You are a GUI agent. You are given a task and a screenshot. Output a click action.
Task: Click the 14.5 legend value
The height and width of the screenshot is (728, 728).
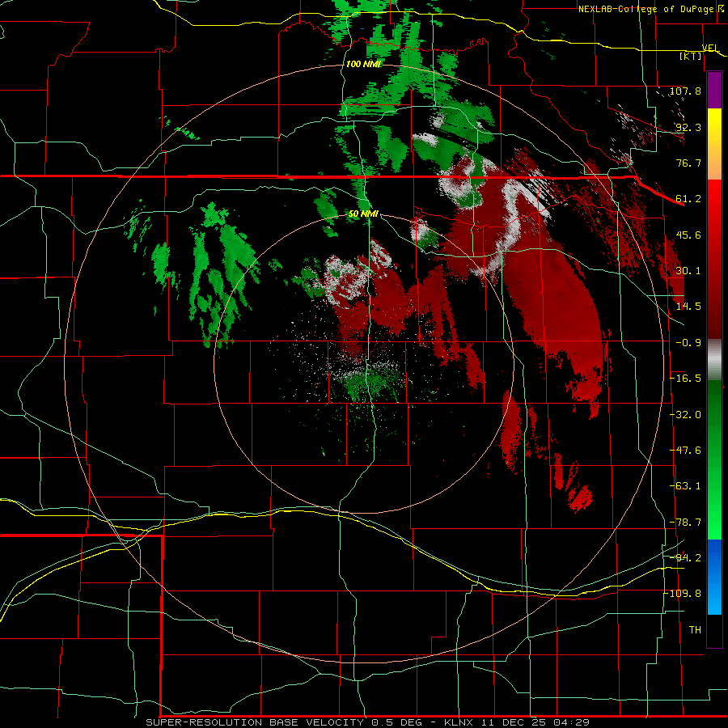[688, 307]
